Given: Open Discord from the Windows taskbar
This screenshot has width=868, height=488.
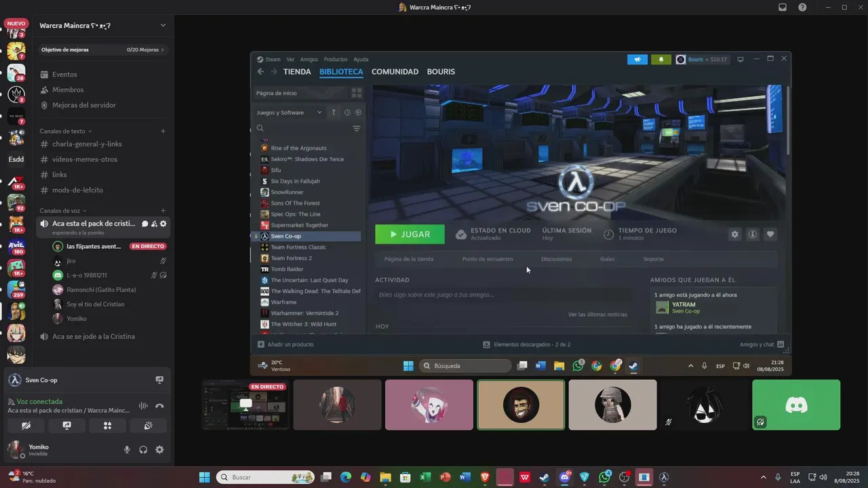Looking at the screenshot, I should [564, 477].
